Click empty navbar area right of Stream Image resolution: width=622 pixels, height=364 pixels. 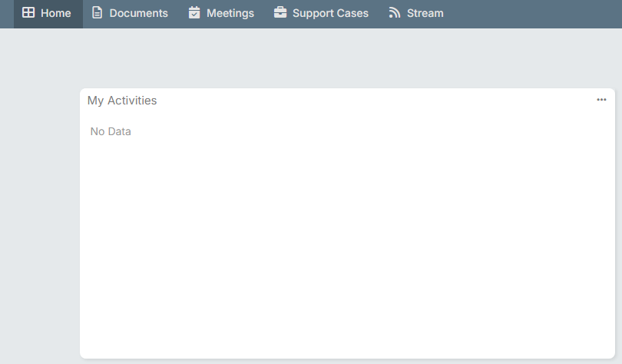click(x=530, y=13)
